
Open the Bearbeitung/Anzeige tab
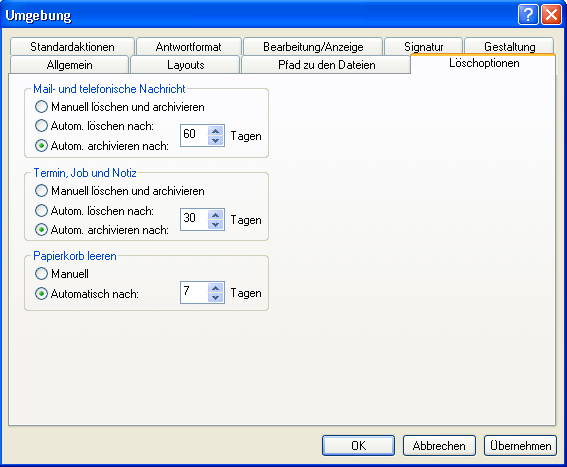tap(313, 47)
